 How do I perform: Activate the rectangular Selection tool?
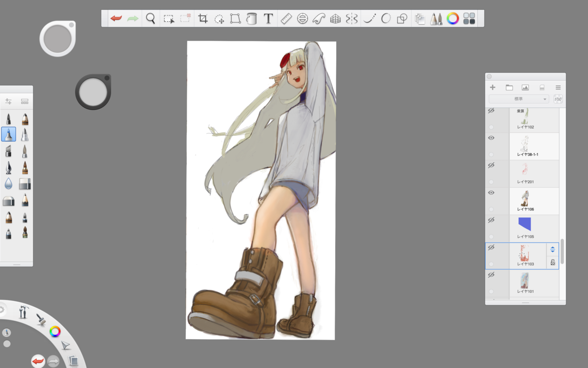(x=169, y=19)
